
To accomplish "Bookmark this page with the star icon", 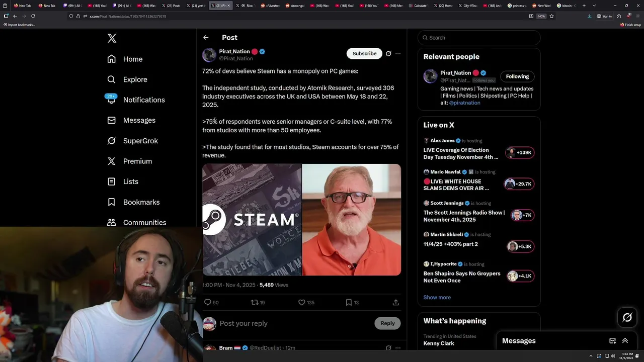I will (x=551, y=16).
